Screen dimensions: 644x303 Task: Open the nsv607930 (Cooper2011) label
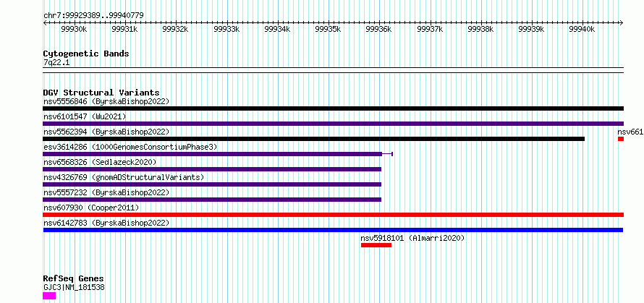(x=91, y=208)
